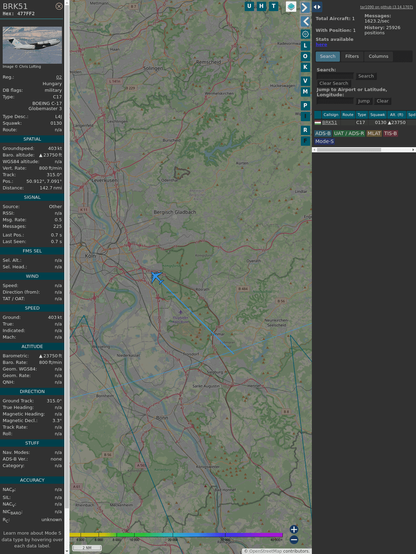Click the U map button
The image size is (416, 554).
coord(249,6)
